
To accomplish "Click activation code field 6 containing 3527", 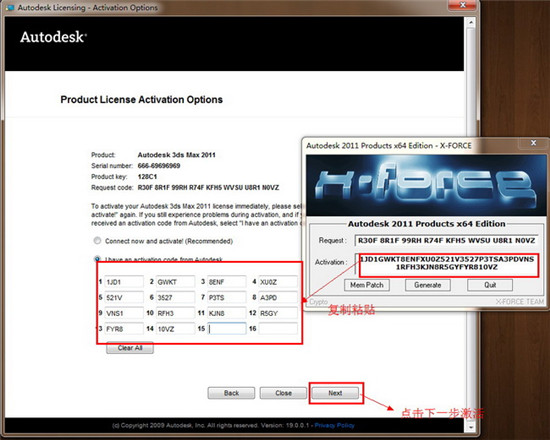I will [x=175, y=298].
